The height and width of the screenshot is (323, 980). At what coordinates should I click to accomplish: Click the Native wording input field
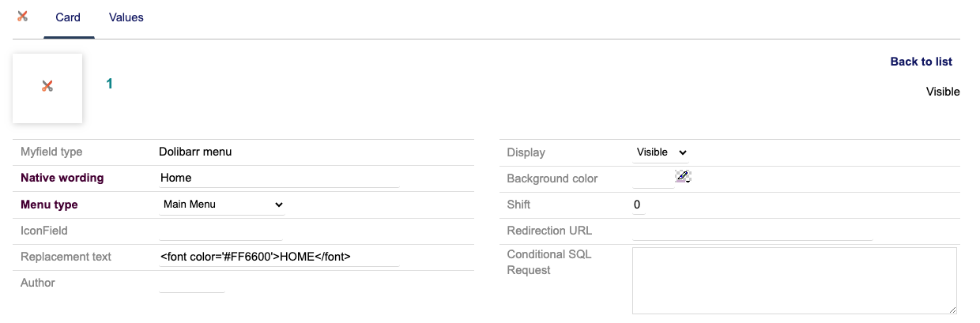click(279, 178)
